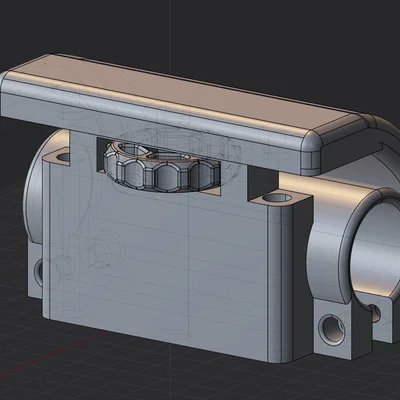Click the screw hole in the lower right clamp block
Image resolution: width=400 pixels, height=400 pixels.
tap(332, 329)
